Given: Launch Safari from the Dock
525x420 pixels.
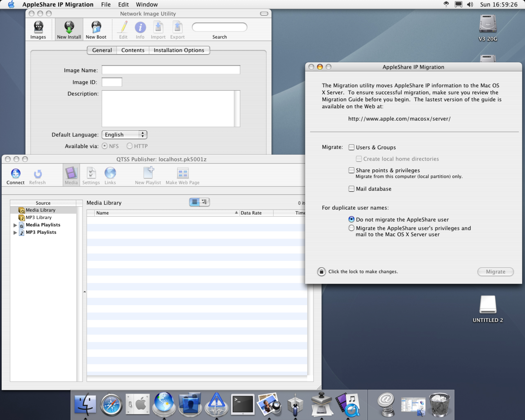Looking at the screenshot, I should [111, 404].
